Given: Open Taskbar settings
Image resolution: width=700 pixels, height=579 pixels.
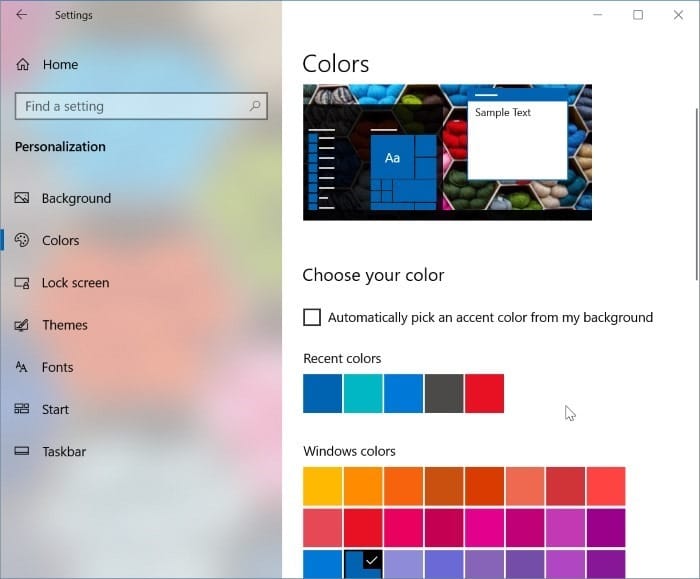Looking at the screenshot, I should coord(64,451).
